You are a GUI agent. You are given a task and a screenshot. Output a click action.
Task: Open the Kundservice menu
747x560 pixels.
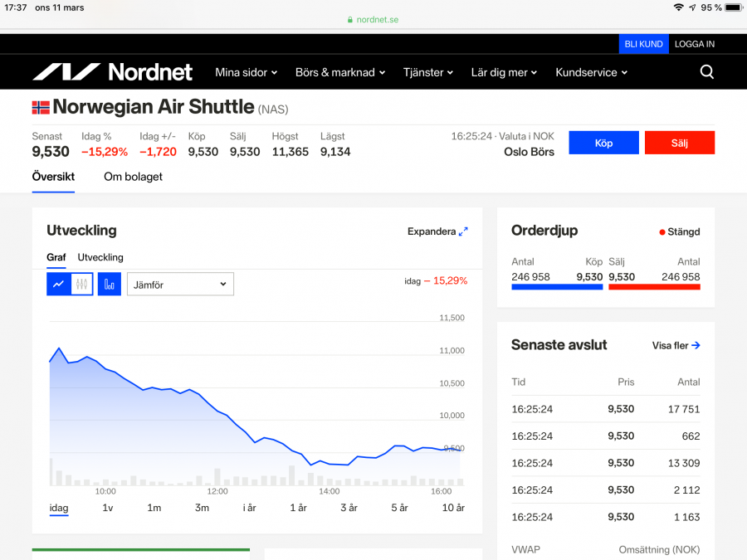pyautogui.click(x=591, y=72)
